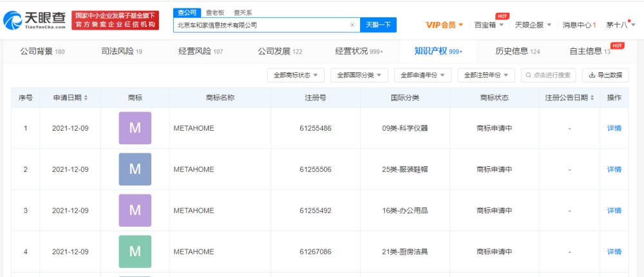644x277 pixels.
Task: Sort by registration announcement date arrows
Action: coord(592,98)
